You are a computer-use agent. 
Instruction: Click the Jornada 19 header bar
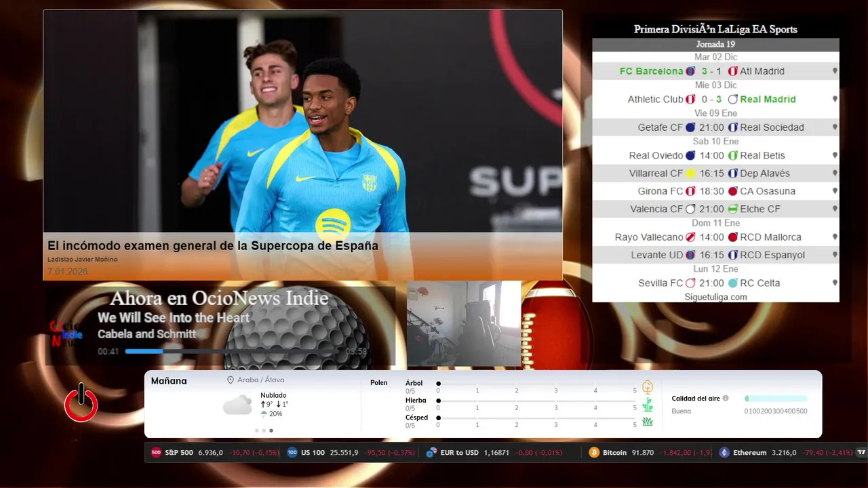715,45
